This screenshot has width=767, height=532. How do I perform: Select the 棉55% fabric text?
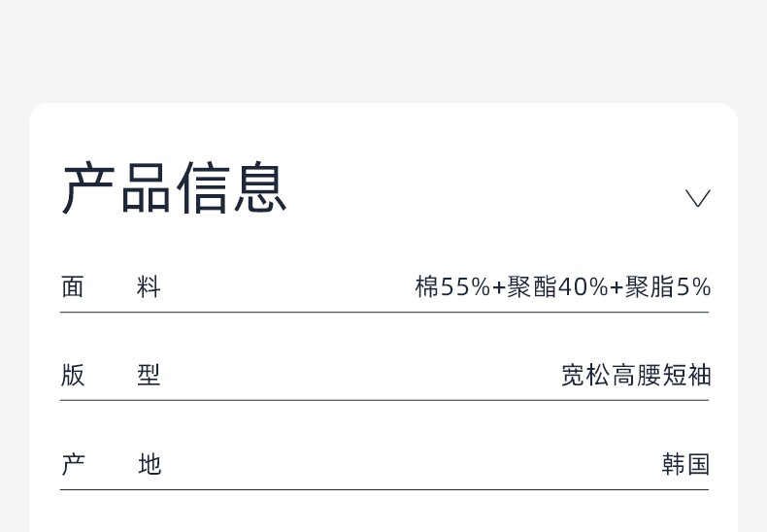452,287
